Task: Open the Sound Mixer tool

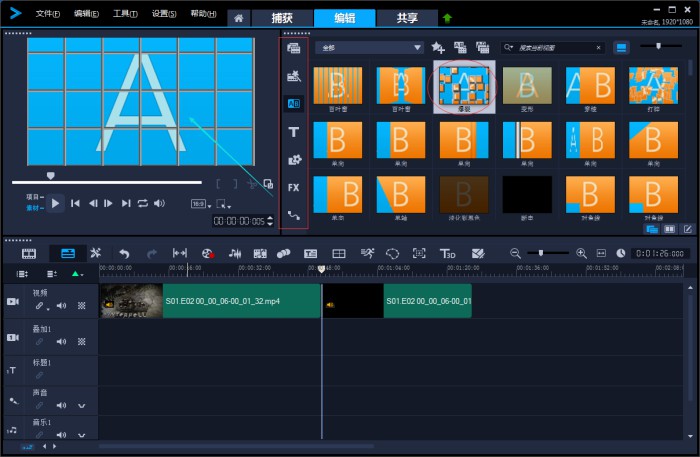Action: pos(235,254)
